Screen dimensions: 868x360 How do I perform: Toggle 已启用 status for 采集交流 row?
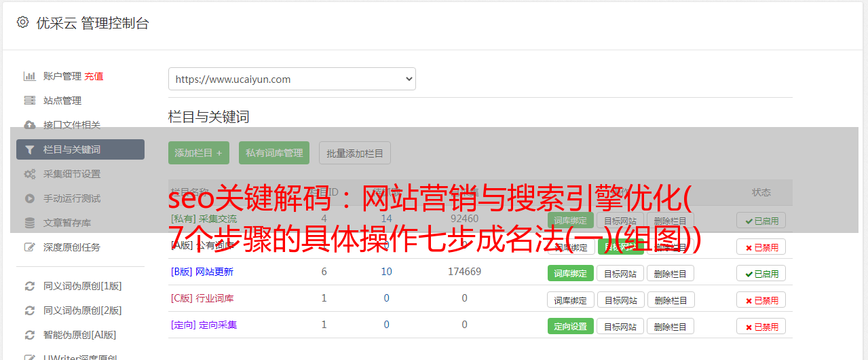tap(761, 220)
